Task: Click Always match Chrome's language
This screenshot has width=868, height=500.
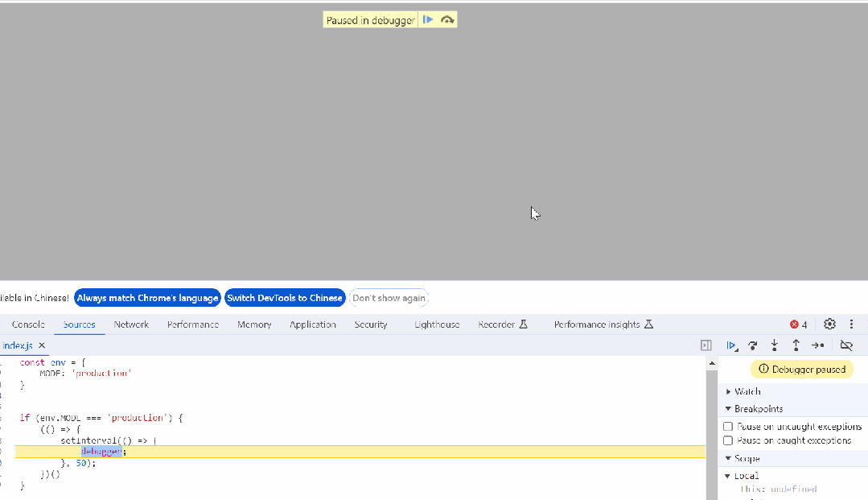Action: [147, 298]
